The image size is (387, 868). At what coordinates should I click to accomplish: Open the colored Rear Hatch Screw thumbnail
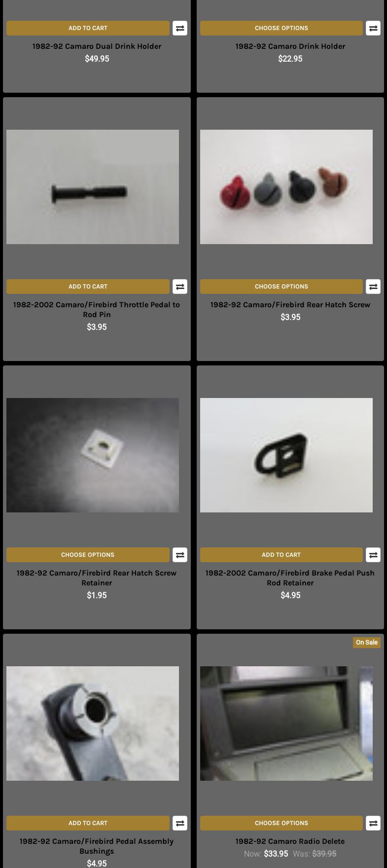coord(286,187)
